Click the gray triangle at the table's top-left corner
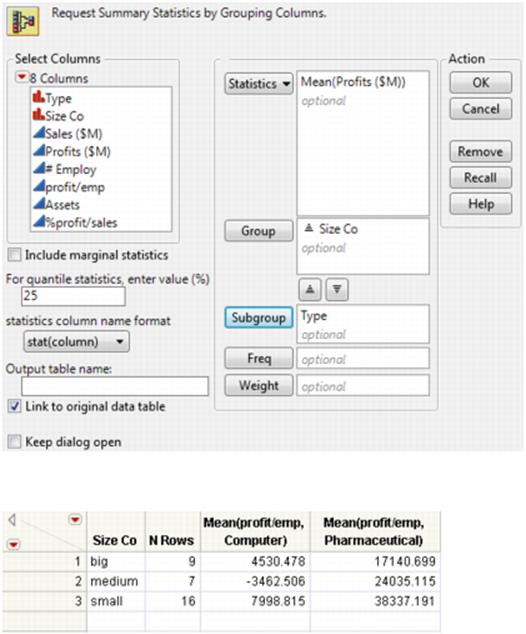Image resolution: width=526 pixels, height=634 pixels. click(12, 520)
